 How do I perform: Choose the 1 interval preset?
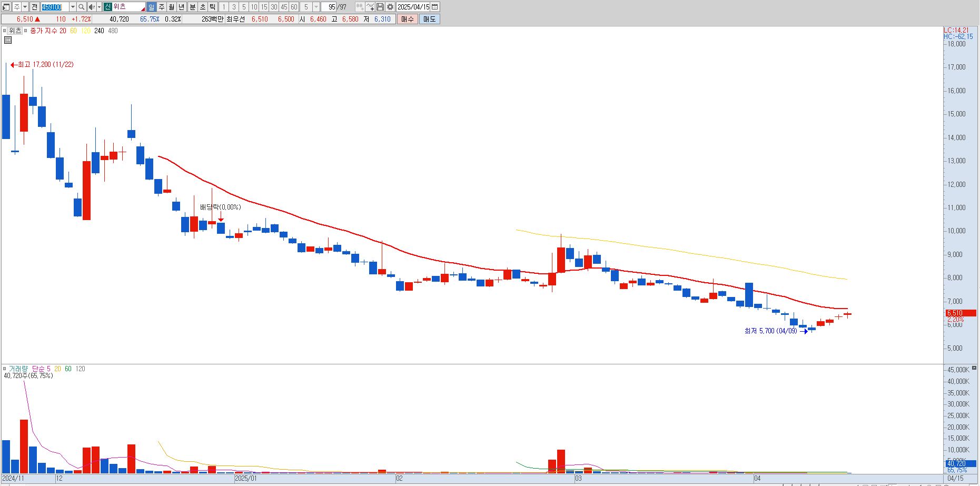[224, 7]
